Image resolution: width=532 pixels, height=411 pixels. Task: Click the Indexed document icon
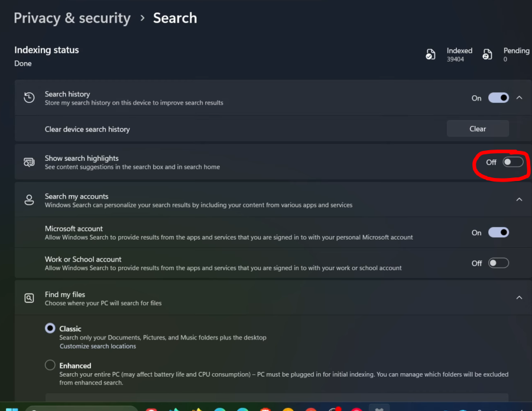click(430, 54)
